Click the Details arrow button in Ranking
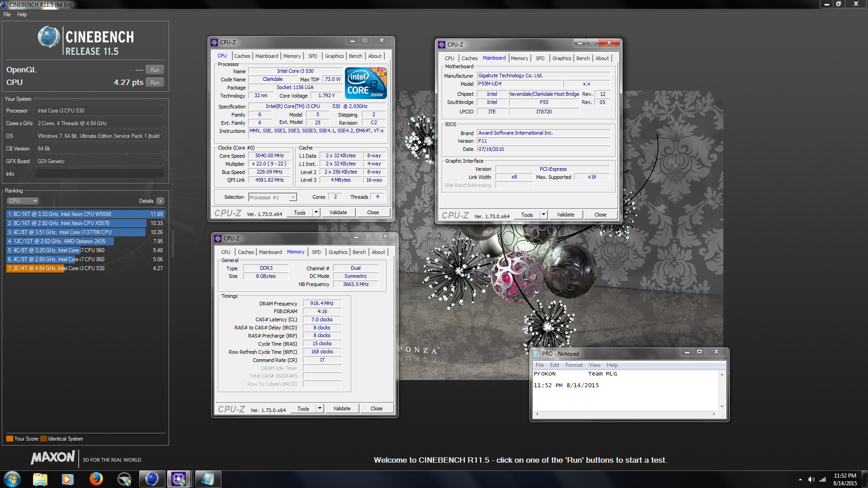 click(x=160, y=201)
